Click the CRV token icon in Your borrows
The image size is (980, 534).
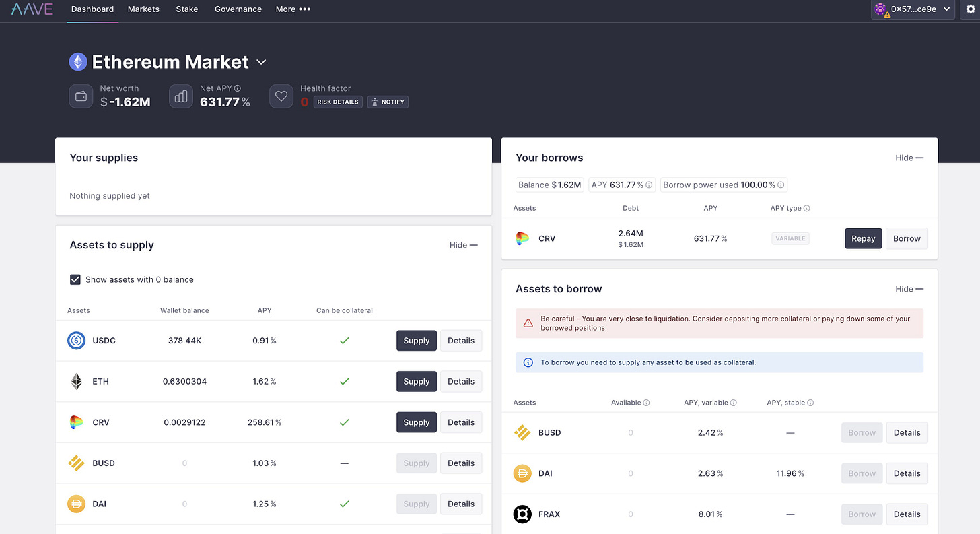point(523,238)
